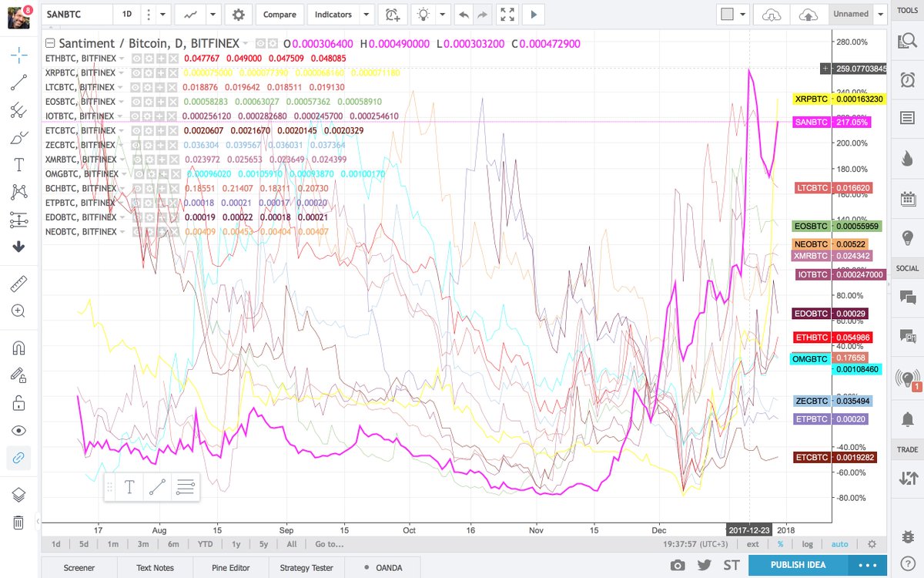Select the brush drawing tool
The image size is (924, 578).
[19, 137]
